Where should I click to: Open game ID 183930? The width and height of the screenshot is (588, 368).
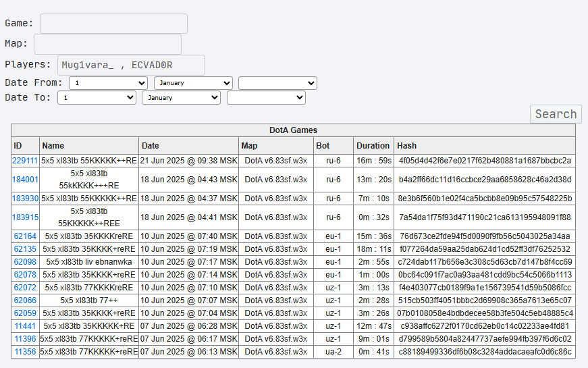[25, 198]
